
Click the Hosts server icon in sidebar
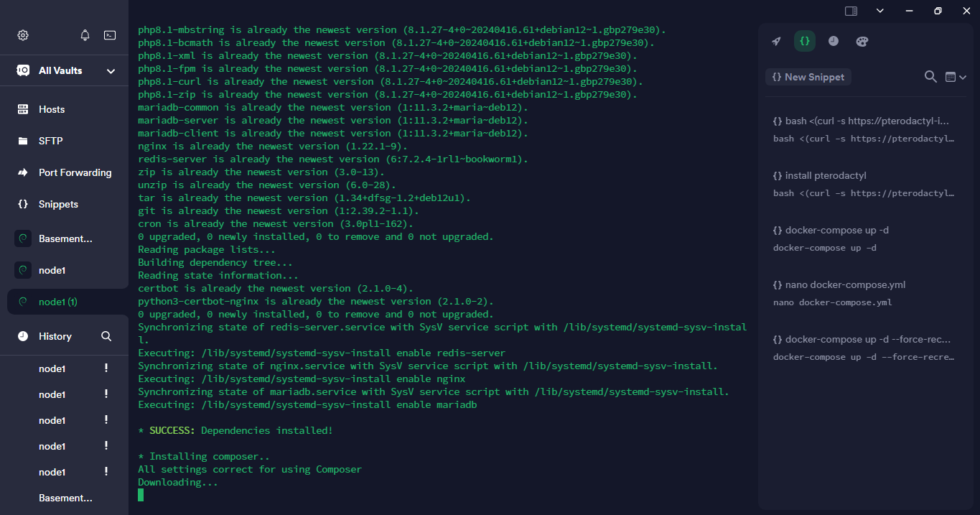(24, 108)
